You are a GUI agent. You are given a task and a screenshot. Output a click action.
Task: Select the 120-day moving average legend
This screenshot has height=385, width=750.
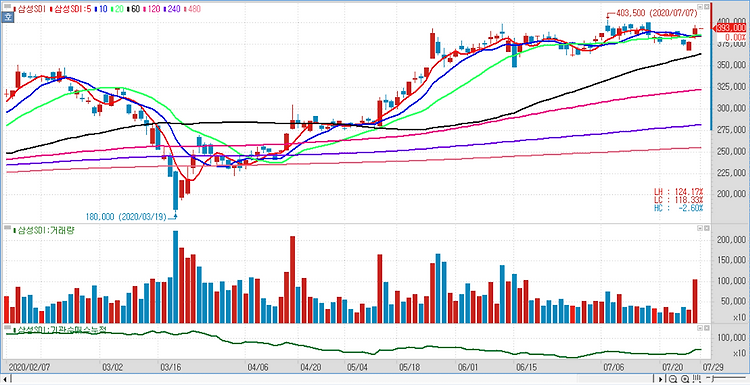(x=151, y=9)
